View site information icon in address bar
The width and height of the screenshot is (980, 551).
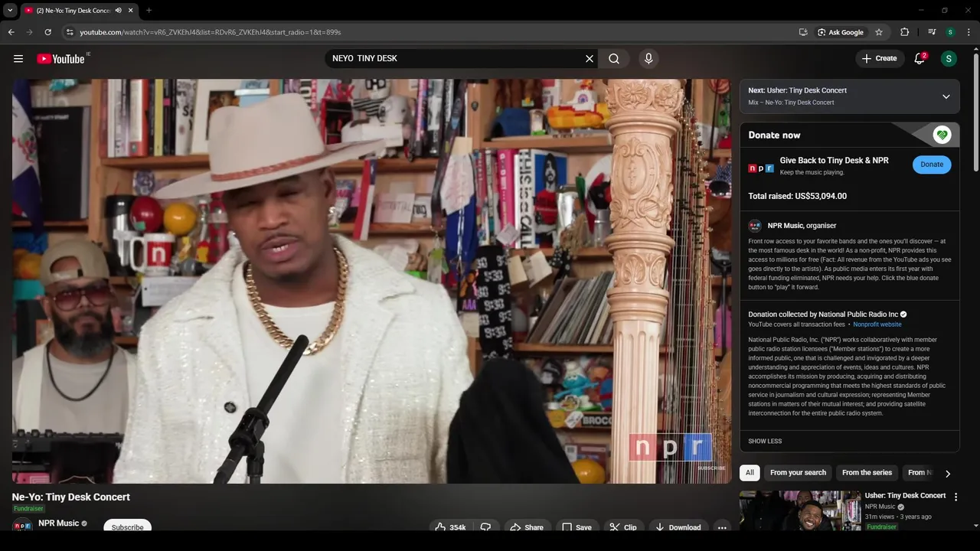coord(70,32)
